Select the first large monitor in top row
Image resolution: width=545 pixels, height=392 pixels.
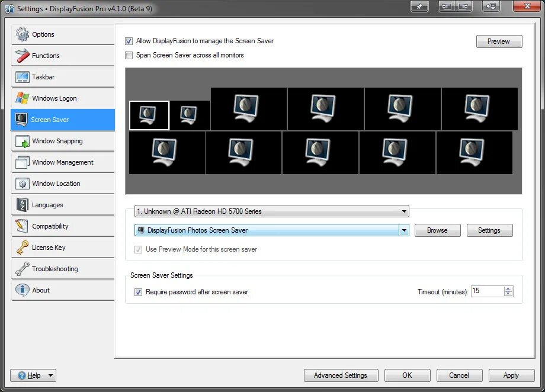pos(249,109)
